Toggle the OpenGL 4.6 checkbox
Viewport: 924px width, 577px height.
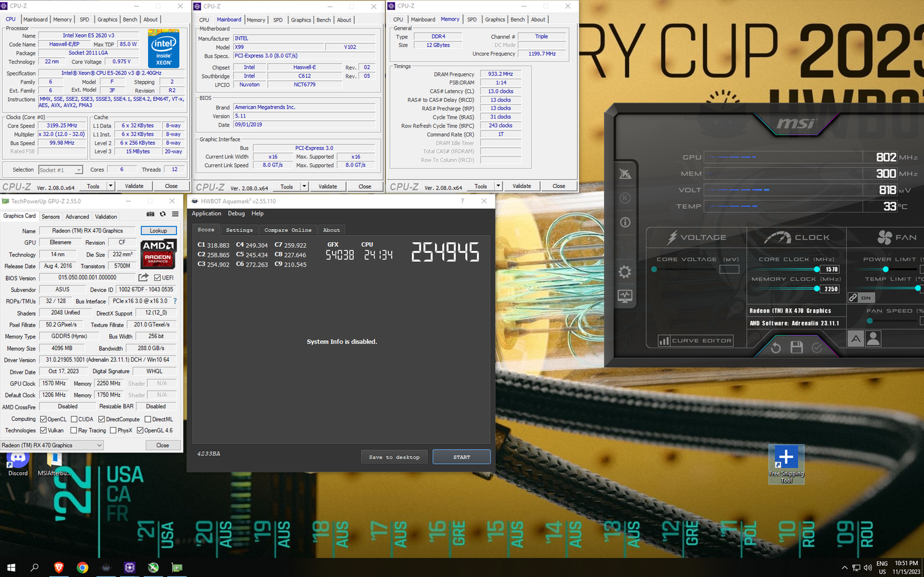click(x=140, y=431)
